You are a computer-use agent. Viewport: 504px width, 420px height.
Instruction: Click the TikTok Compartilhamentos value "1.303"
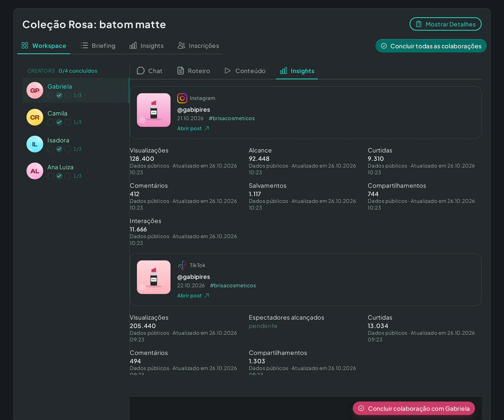257,361
